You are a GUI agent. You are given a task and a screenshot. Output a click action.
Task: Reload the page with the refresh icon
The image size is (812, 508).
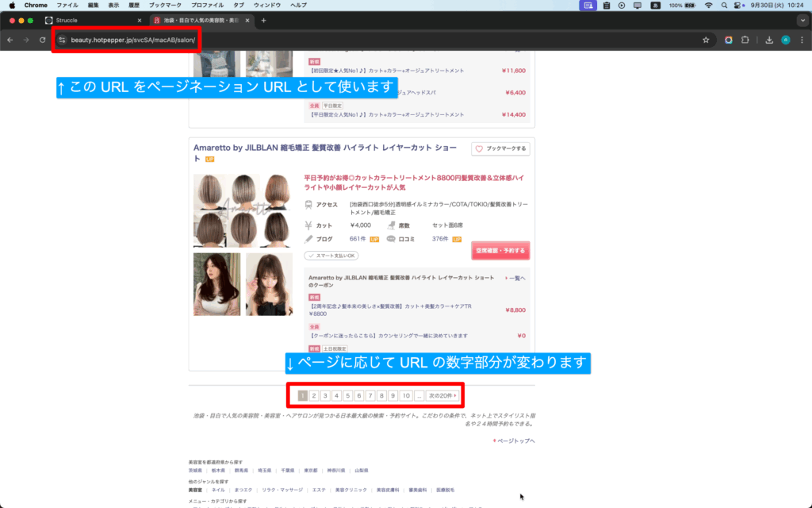43,40
